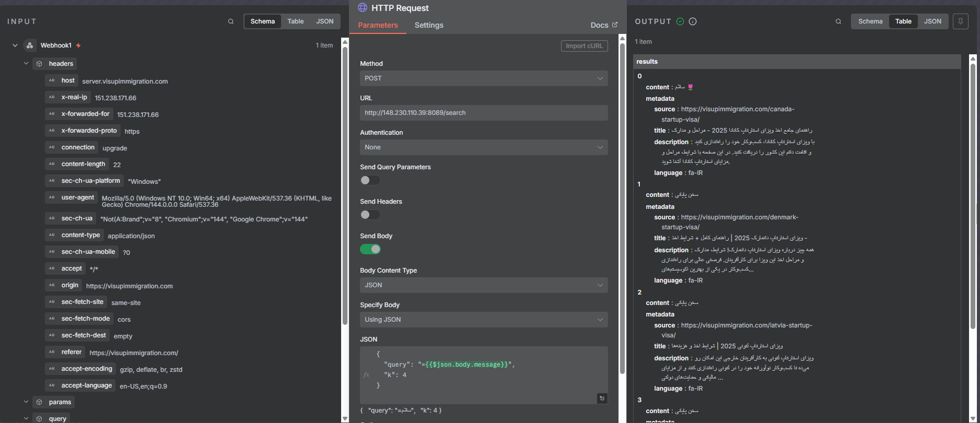
Task: Click the parameters panel vertical scrollbar
Action: tap(622, 209)
